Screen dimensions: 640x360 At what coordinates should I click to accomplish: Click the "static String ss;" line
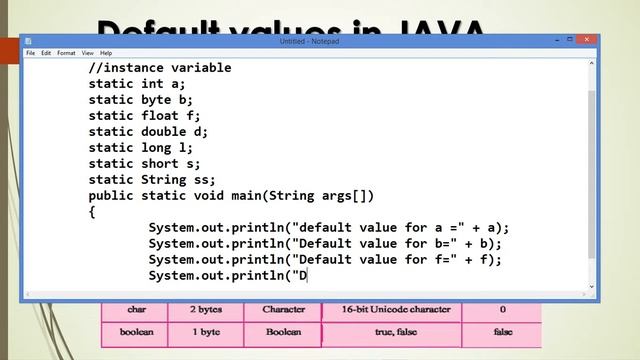point(152,180)
